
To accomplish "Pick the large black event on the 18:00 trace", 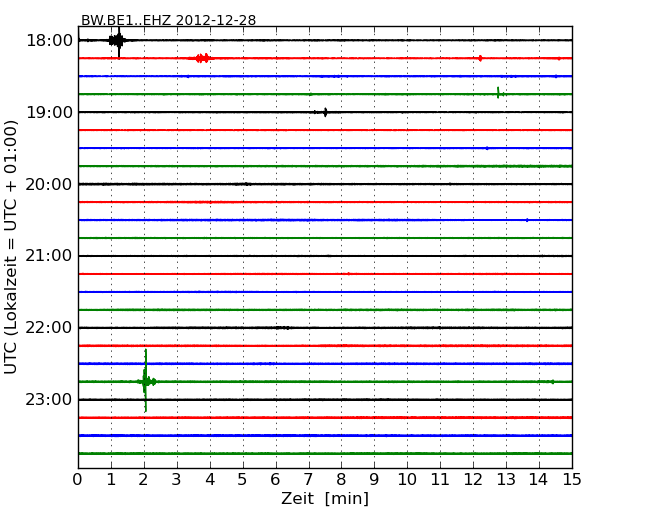I will point(118,41).
